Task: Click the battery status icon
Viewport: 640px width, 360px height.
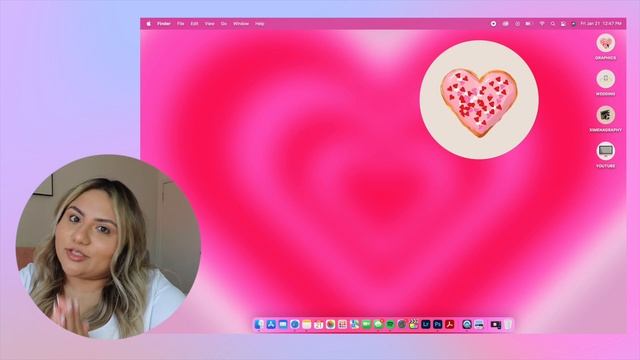Action: point(528,24)
